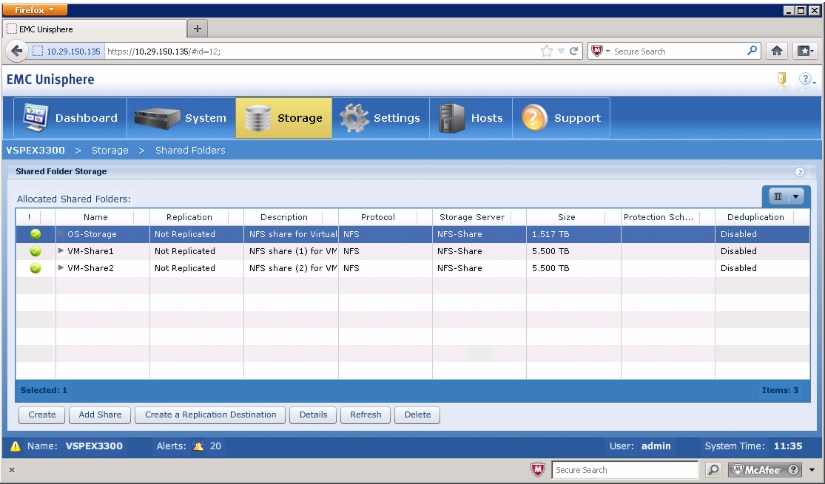Image resolution: width=825 pixels, height=484 pixels.
Task: Sort by the Name column header
Action: coord(95,217)
